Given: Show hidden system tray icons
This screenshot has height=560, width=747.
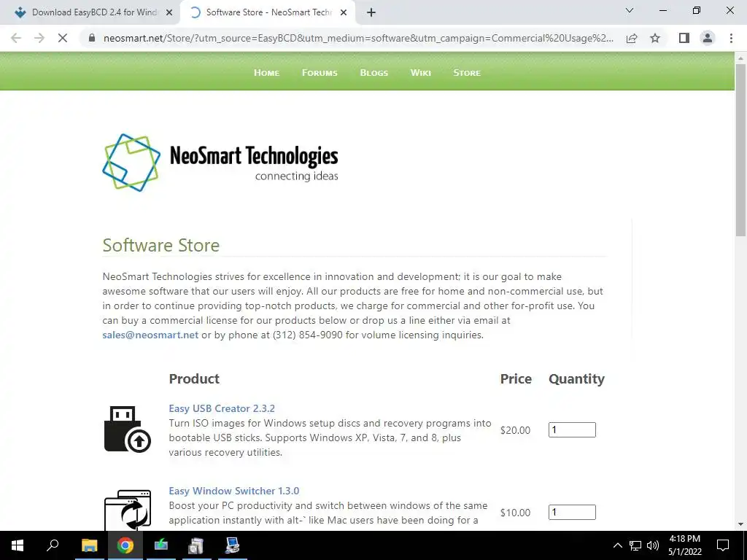Looking at the screenshot, I should tap(617, 545).
